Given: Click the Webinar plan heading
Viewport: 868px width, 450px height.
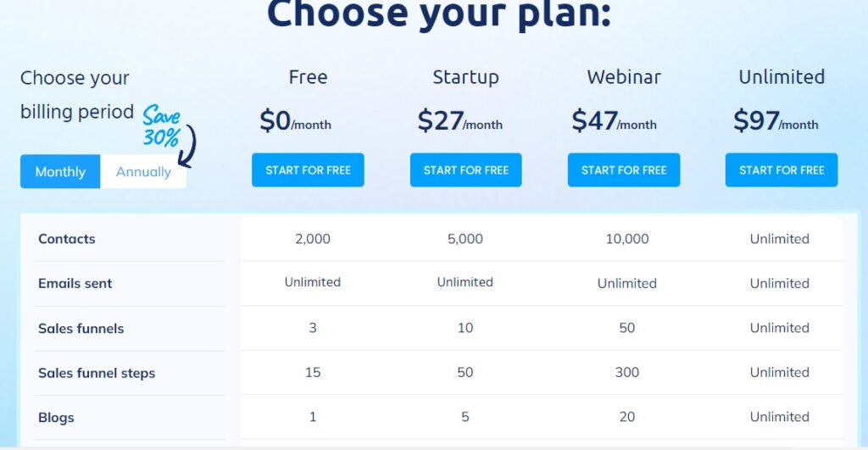Looking at the screenshot, I should coord(624,77).
